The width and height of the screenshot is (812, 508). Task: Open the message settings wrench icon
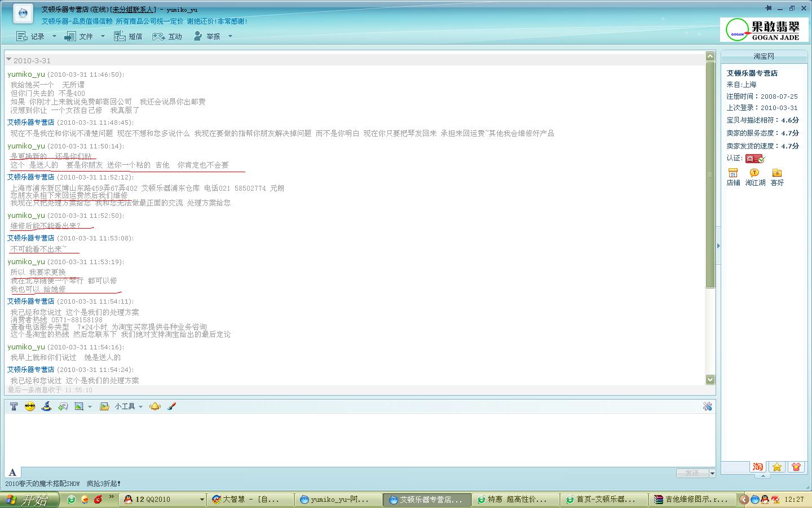pos(707,406)
